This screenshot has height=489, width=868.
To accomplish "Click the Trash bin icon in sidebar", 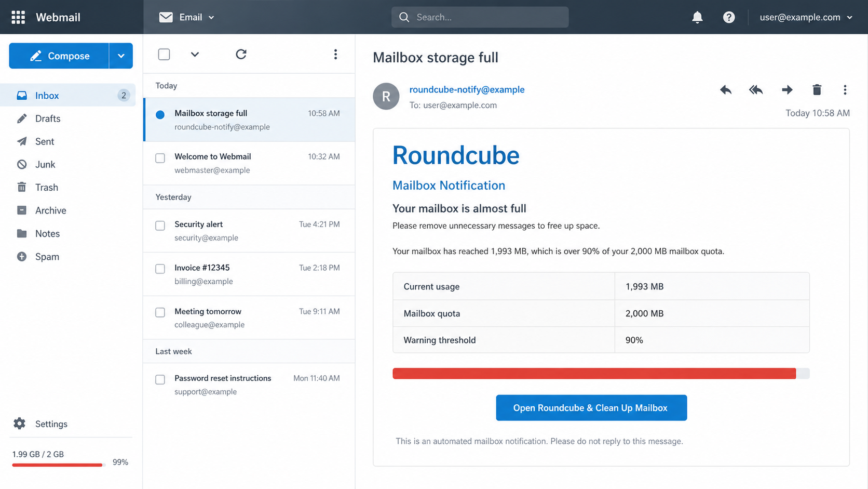I will (22, 187).
